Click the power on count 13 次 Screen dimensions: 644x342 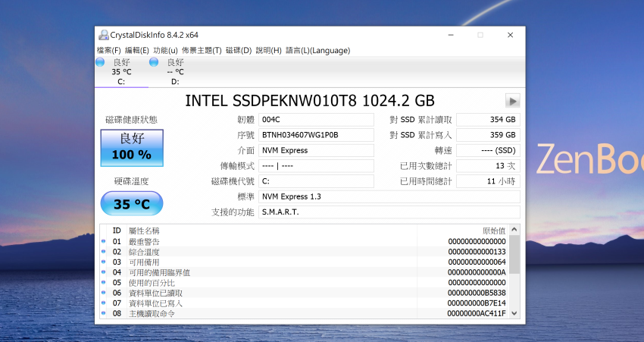click(489, 165)
